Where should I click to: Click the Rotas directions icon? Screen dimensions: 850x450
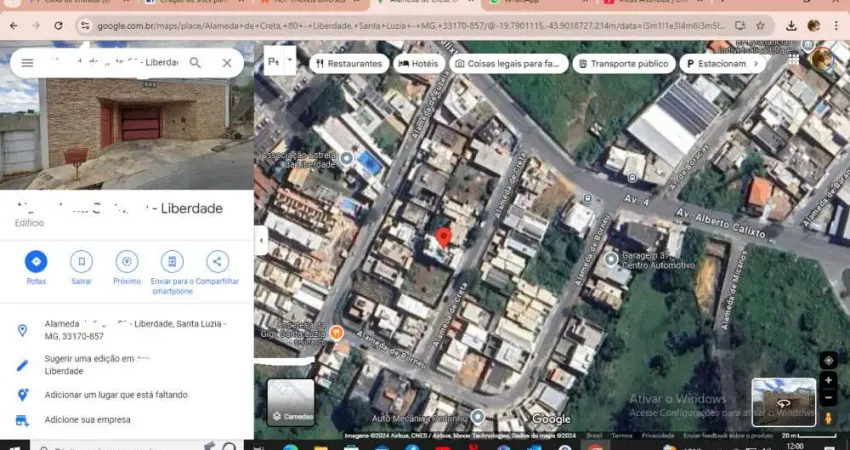36,262
